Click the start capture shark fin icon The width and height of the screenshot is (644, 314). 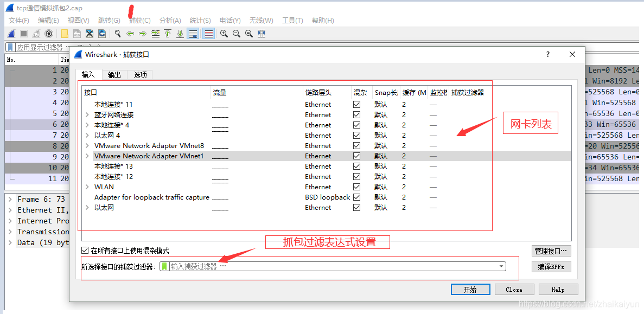(x=12, y=34)
